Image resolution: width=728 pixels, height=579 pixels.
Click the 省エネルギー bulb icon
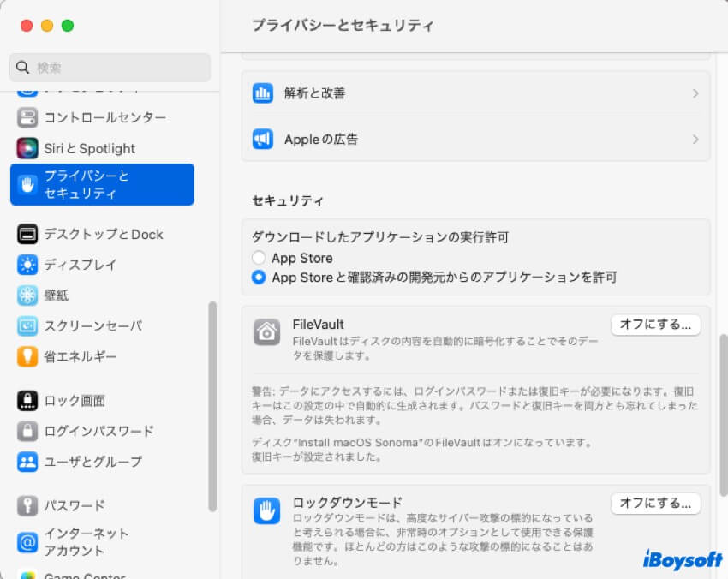tap(27, 356)
